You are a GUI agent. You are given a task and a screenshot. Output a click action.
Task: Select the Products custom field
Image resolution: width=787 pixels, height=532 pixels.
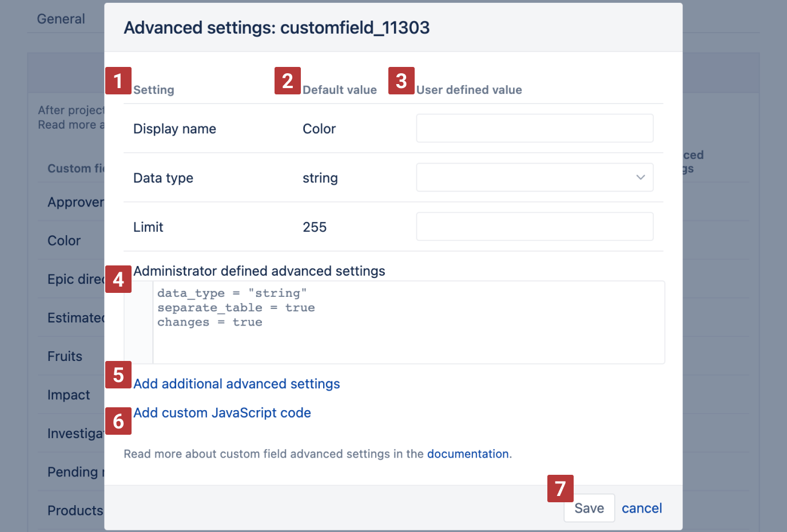[74, 510]
